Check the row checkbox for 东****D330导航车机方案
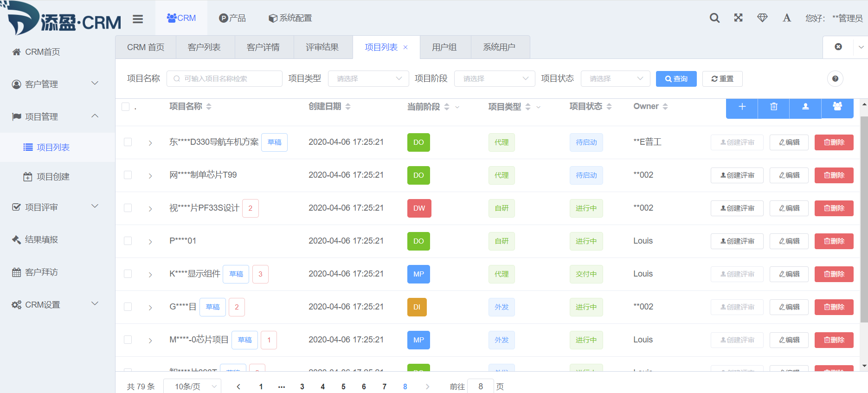Image resolution: width=868 pixels, height=393 pixels. 128,142
